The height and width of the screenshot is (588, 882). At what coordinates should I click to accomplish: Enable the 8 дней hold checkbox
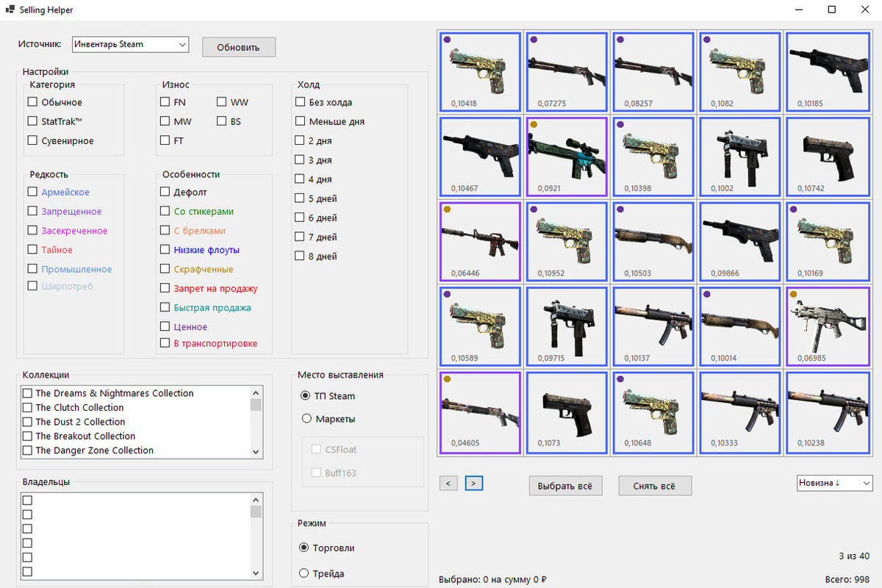(300, 256)
